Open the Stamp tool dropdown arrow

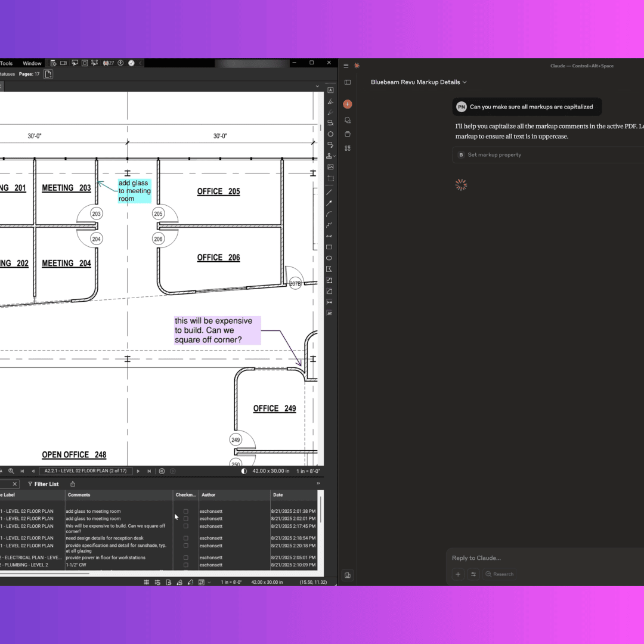pos(335,157)
